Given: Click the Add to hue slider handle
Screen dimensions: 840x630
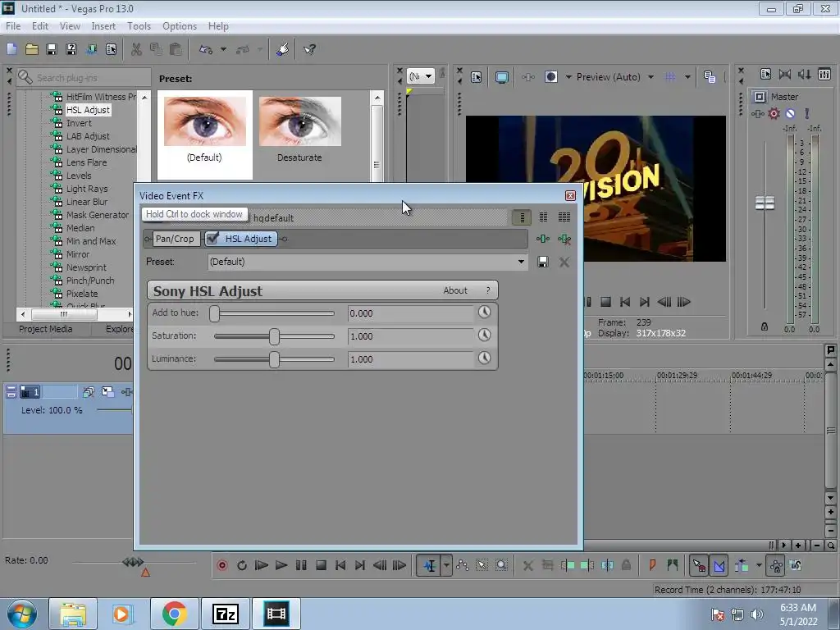Looking at the screenshot, I should [x=214, y=313].
